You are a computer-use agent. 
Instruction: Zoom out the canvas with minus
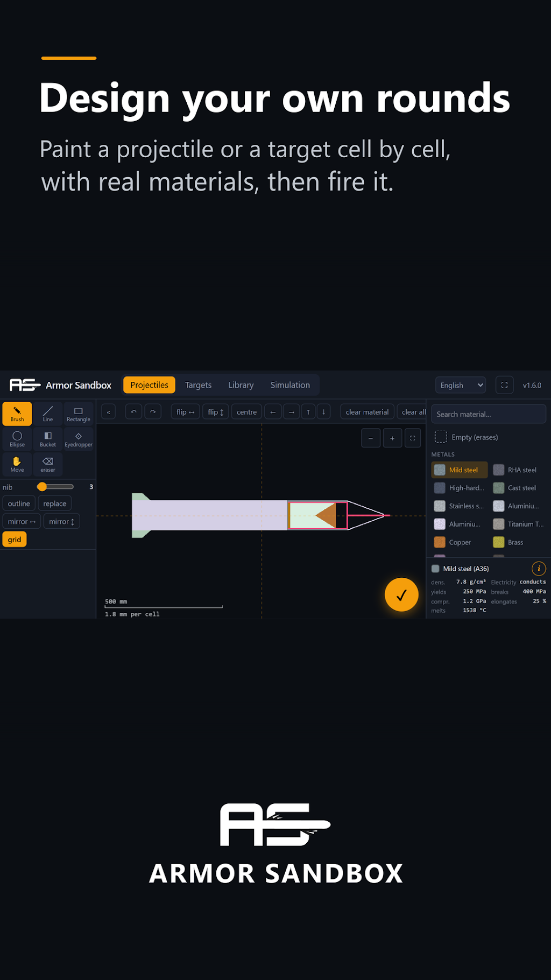pos(371,438)
